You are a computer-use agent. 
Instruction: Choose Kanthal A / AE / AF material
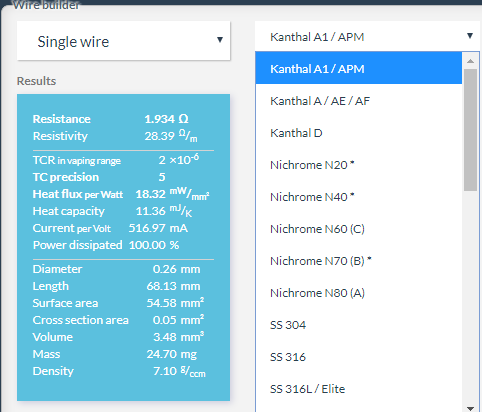click(x=359, y=100)
